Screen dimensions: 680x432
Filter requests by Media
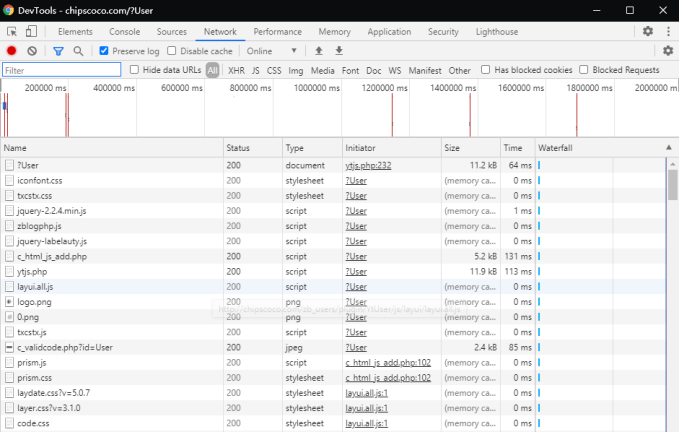(x=323, y=70)
